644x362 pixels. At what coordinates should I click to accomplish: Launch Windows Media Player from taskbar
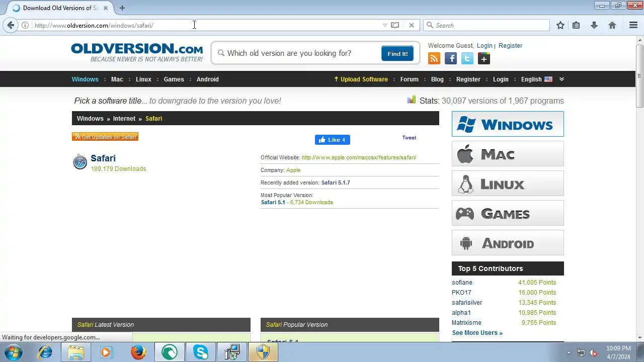(x=107, y=352)
